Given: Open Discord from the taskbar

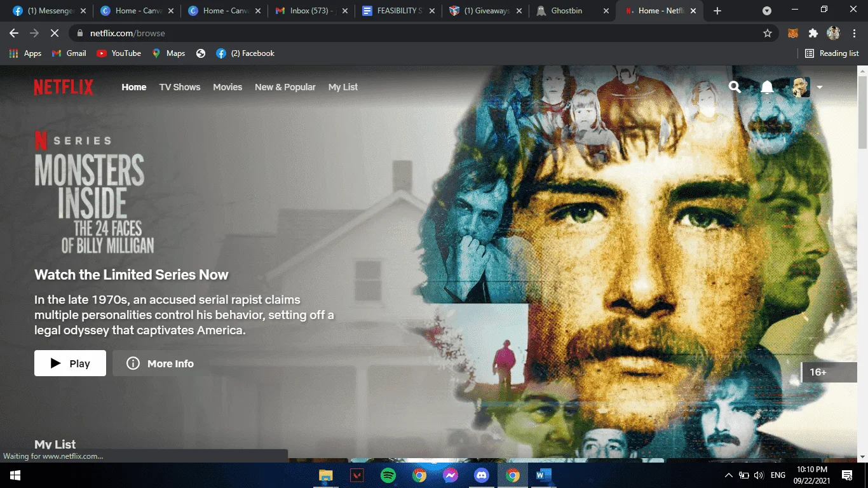Looking at the screenshot, I should (x=482, y=475).
